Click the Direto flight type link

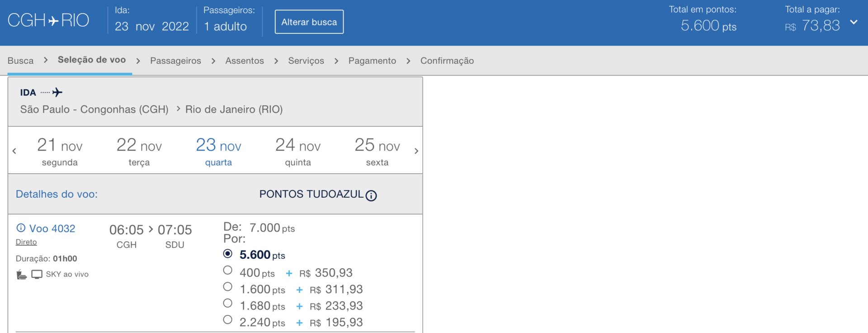click(x=26, y=242)
